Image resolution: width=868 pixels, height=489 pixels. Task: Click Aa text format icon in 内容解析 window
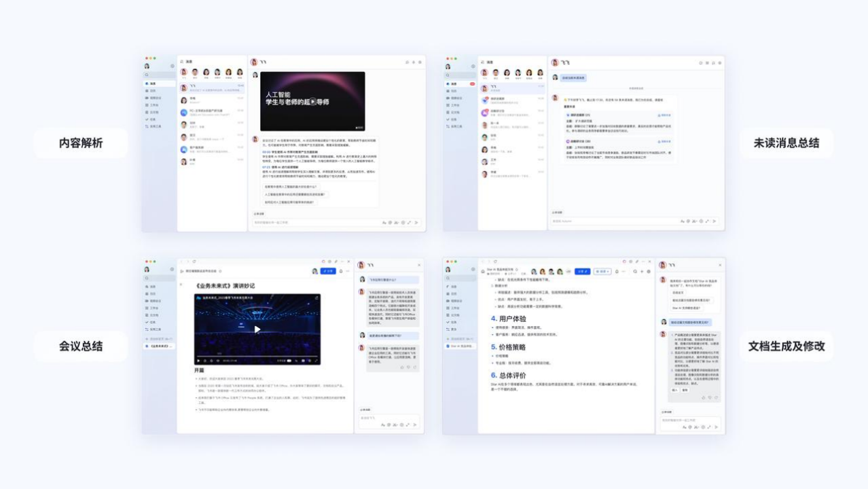pyautogui.click(x=384, y=223)
